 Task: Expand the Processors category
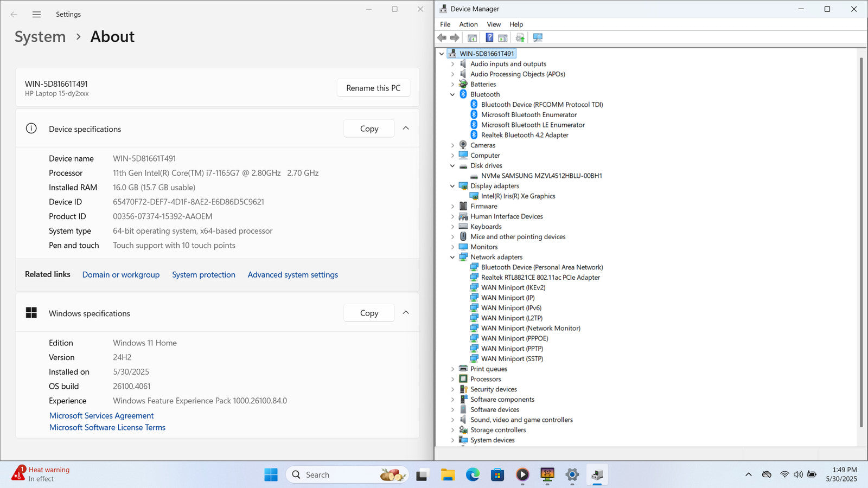click(452, 379)
